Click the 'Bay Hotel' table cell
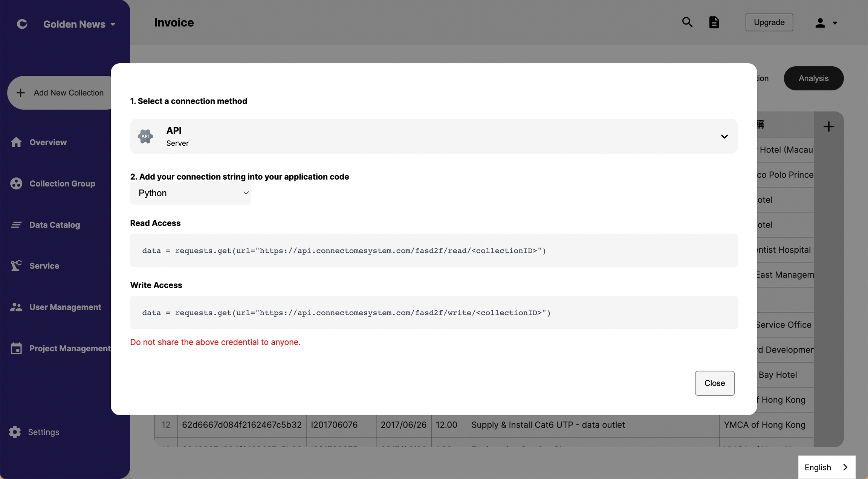The height and width of the screenshot is (479, 868). 785,375
